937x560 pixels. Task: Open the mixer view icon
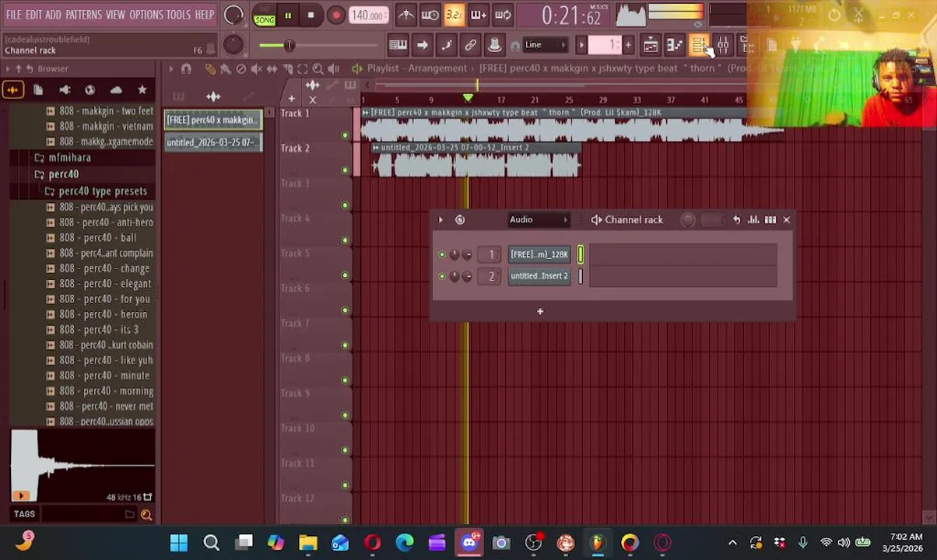pos(723,45)
